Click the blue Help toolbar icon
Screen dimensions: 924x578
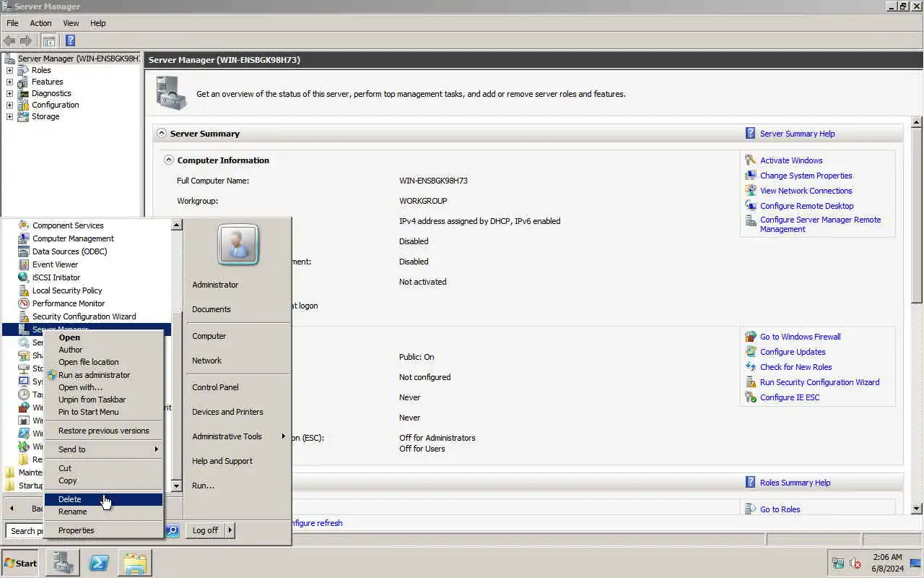click(70, 40)
